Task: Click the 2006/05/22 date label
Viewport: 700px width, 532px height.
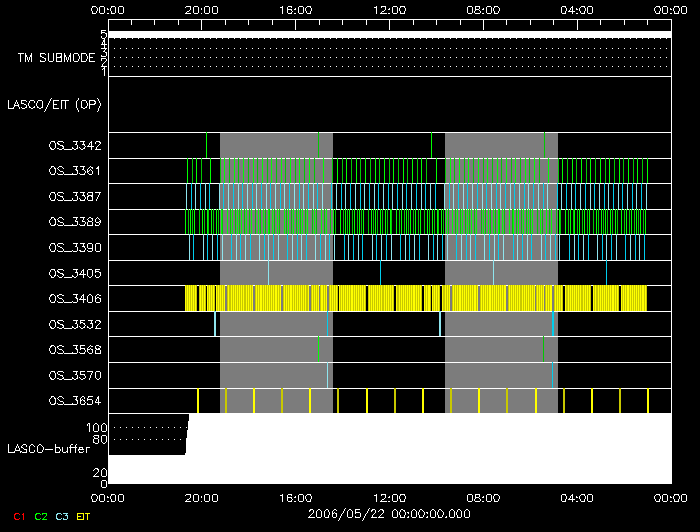Action: click(389, 513)
